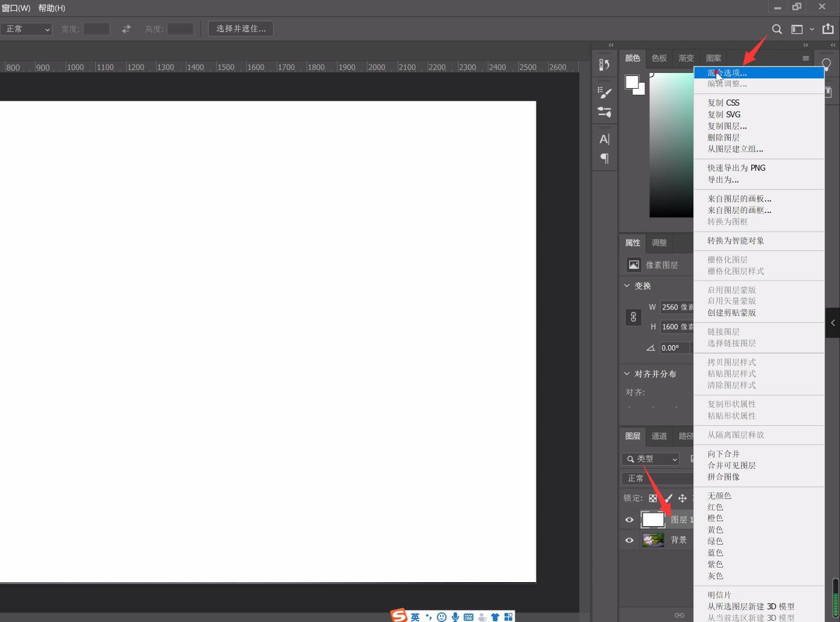Open the History panel icon
Screen dimensions: 840x622
tap(604, 65)
